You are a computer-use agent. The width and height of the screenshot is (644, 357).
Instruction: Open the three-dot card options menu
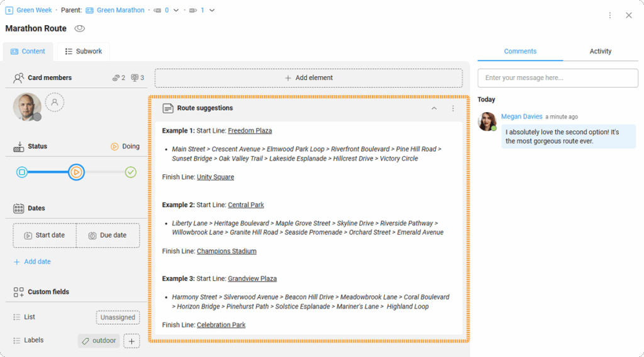coord(609,15)
